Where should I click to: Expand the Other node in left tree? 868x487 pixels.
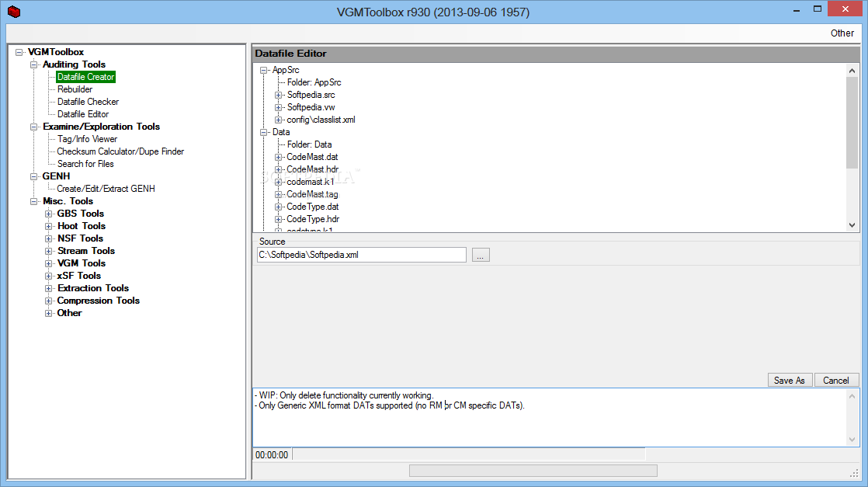pos(49,313)
